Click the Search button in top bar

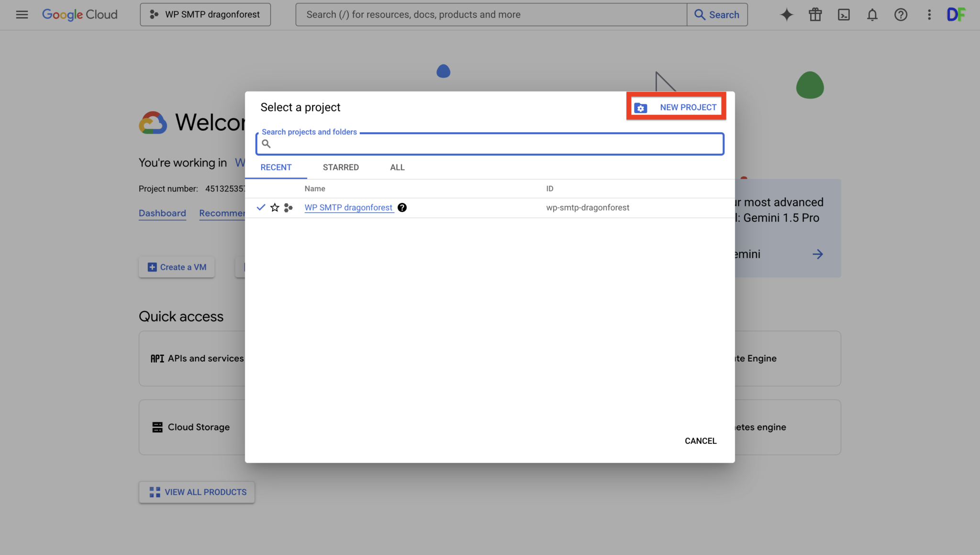[x=717, y=14]
